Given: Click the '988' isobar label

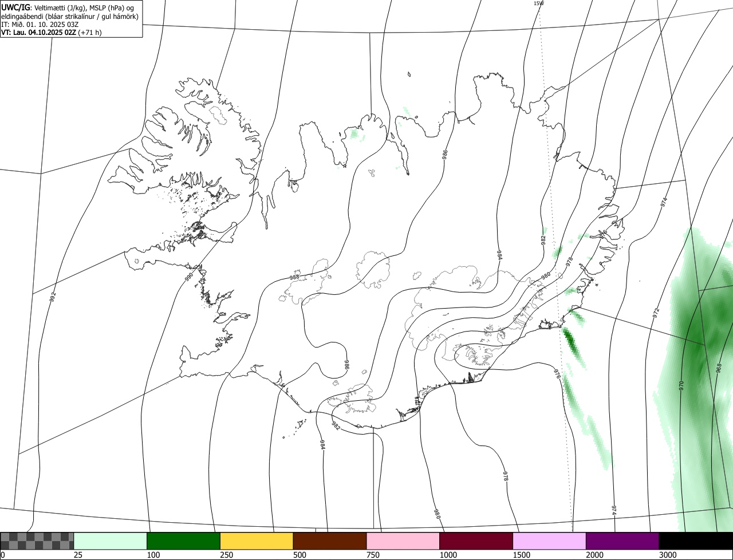Looking at the screenshot, I should point(294,278).
